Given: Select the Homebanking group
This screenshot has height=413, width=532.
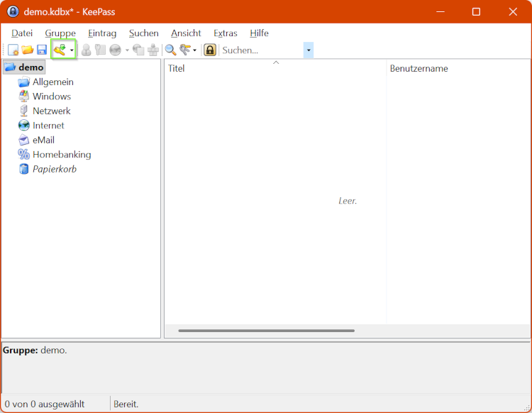Looking at the screenshot, I should pyautogui.click(x=62, y=155).
